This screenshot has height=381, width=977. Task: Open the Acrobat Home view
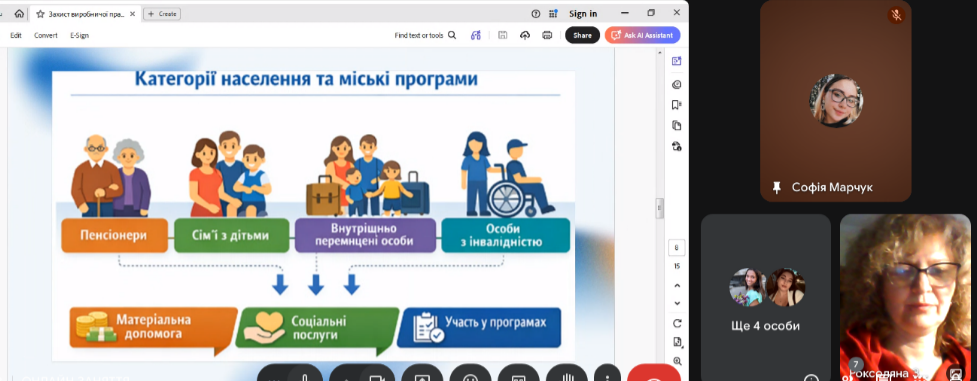(x=19, y=14)
